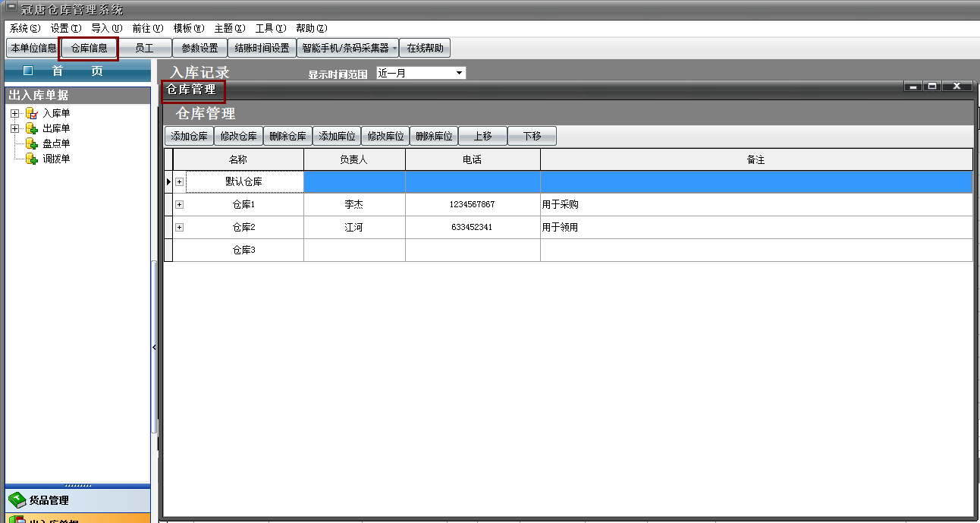Click the 添加仓库 button
Screen dimensions: 980x523
coord(189,137)
